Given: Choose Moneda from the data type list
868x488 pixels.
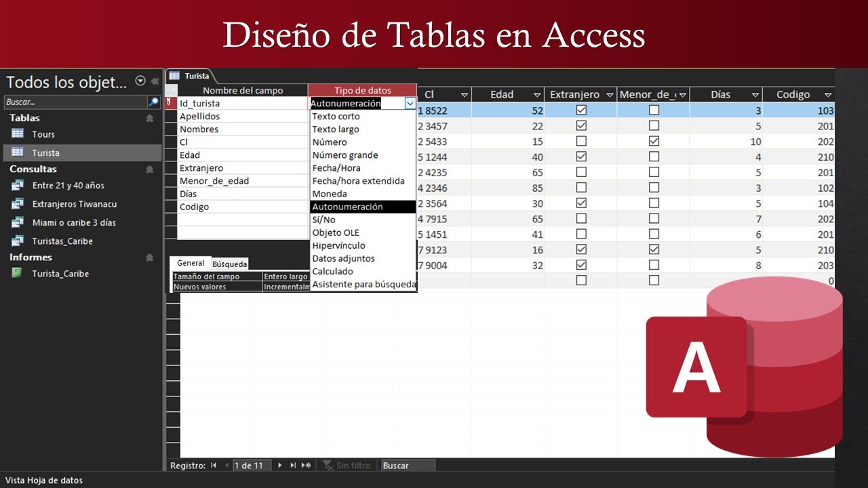Looking at the screenshot, I should [363, 193].
